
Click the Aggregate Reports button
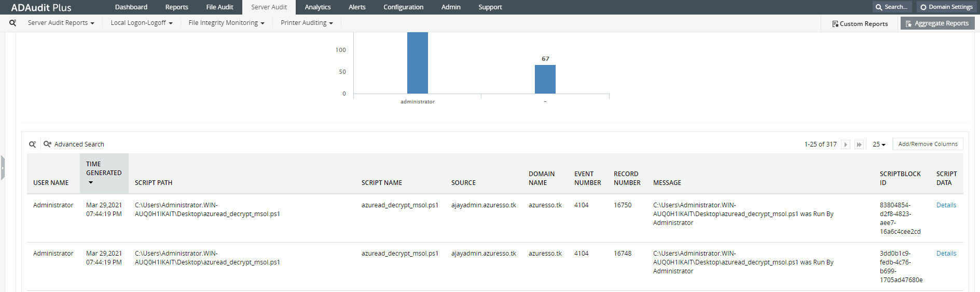point(937,23)
